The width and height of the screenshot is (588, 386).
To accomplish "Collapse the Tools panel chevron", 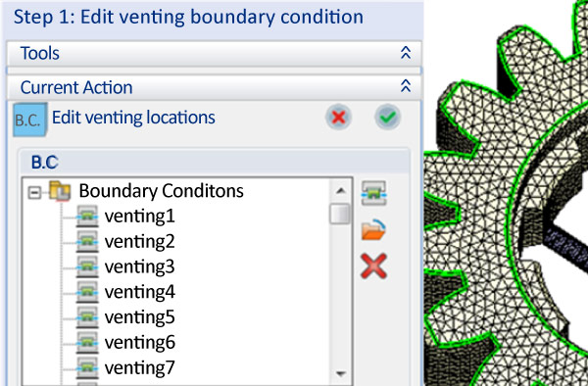I will (406, 53).
